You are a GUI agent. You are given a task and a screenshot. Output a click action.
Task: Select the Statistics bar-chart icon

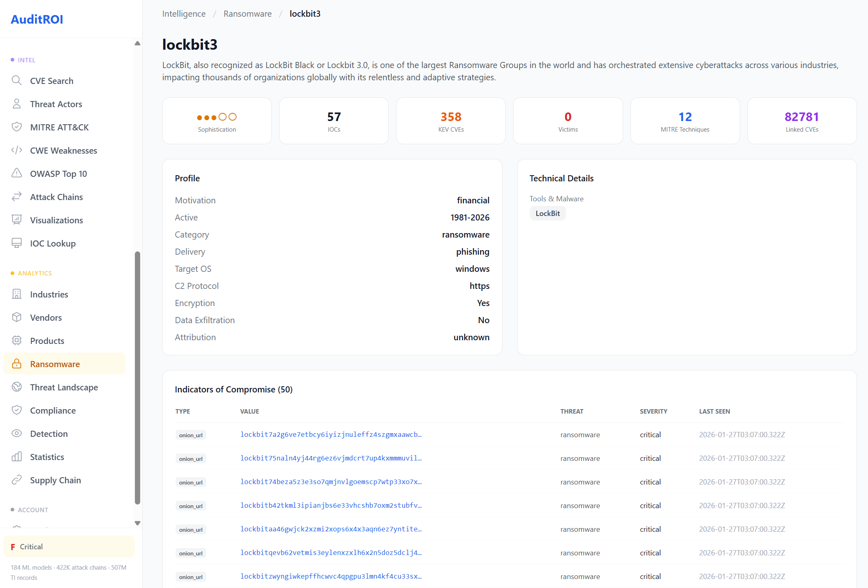coord(17,456)
